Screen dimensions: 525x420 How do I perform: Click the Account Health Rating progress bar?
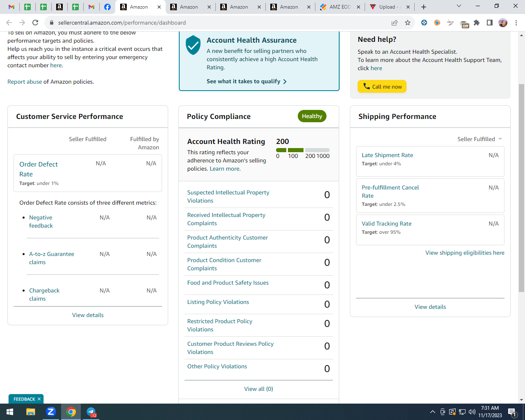(x=303, y=150)
